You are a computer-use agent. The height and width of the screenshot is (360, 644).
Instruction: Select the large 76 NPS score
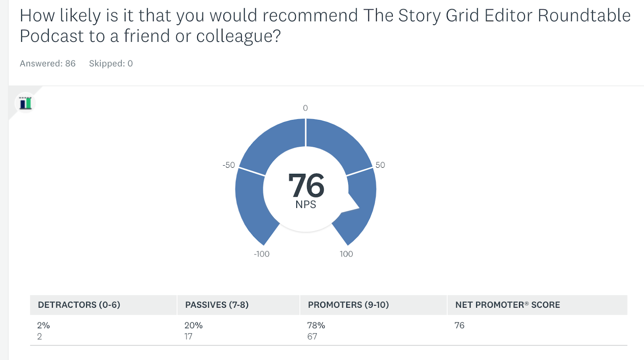[x=306, y=185]
